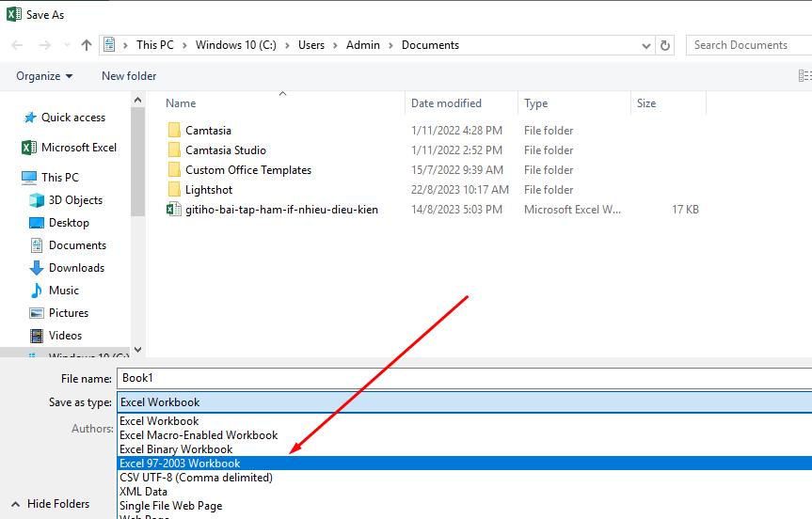
Task: Sort files by Size column header
Action: point(646,103)
